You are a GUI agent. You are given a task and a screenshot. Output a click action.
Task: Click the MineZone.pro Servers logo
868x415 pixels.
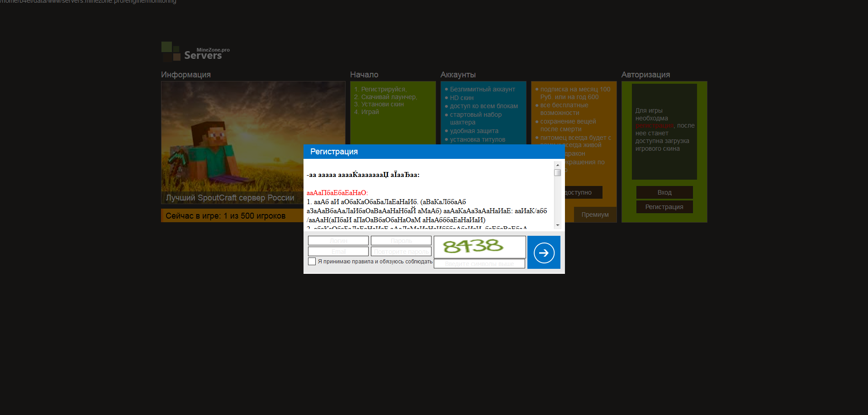tap(196, 52)
